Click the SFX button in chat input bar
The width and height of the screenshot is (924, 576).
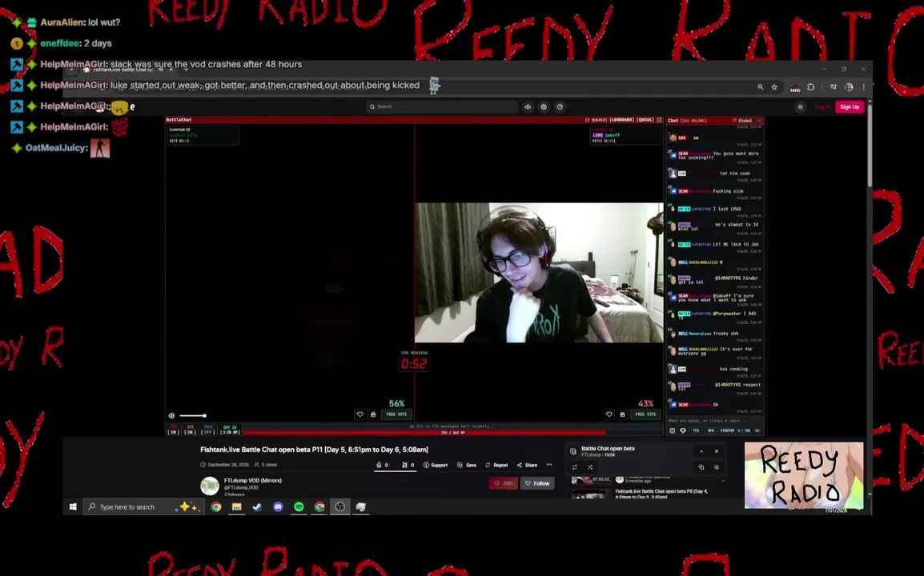(711, 430)
